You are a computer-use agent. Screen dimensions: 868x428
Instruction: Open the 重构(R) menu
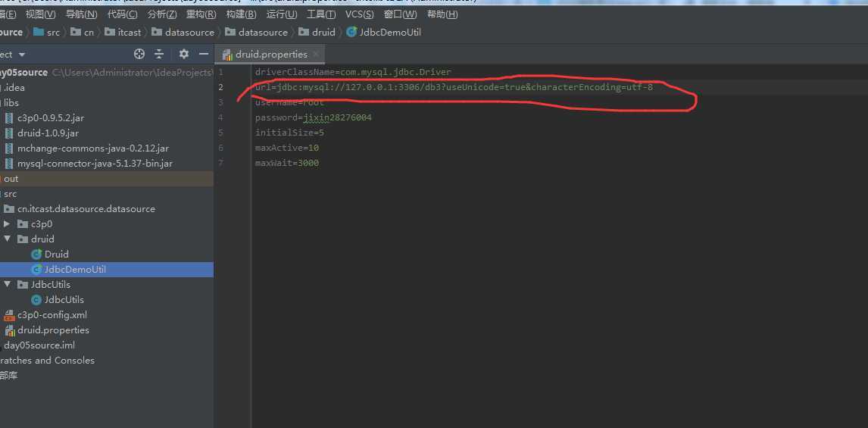point(201,14)
